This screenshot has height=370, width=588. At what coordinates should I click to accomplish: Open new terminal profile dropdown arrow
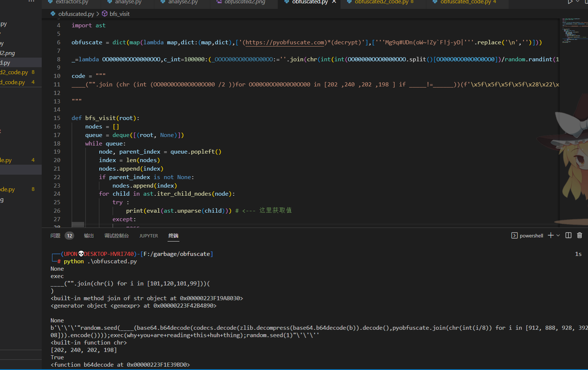(558, 236)
